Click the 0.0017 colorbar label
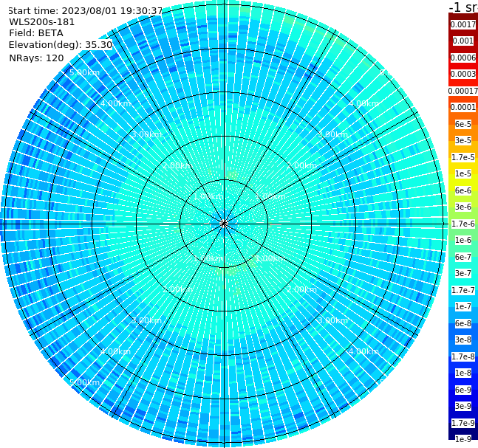Screen dimensions: 478x448 click(462, 24)
